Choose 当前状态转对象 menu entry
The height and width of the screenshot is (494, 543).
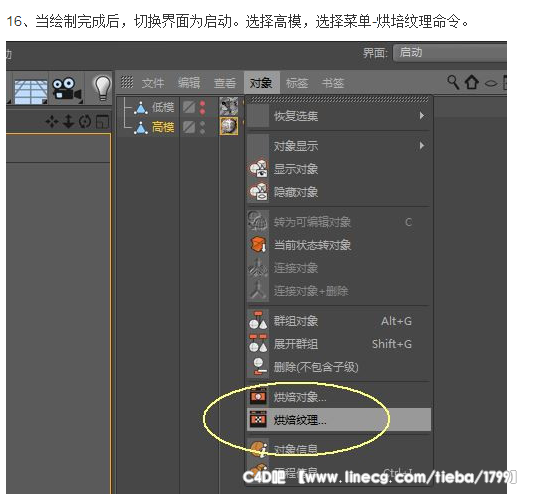[x=339, y=245]
